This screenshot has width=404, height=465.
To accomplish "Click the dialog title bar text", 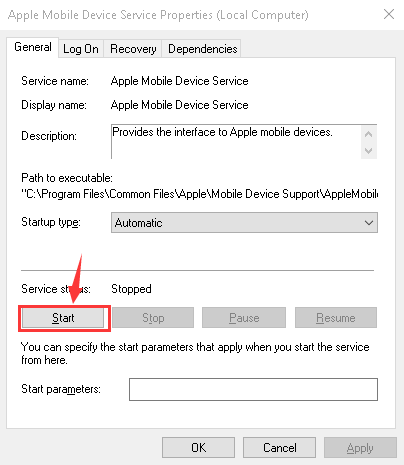I will point(158,15).
